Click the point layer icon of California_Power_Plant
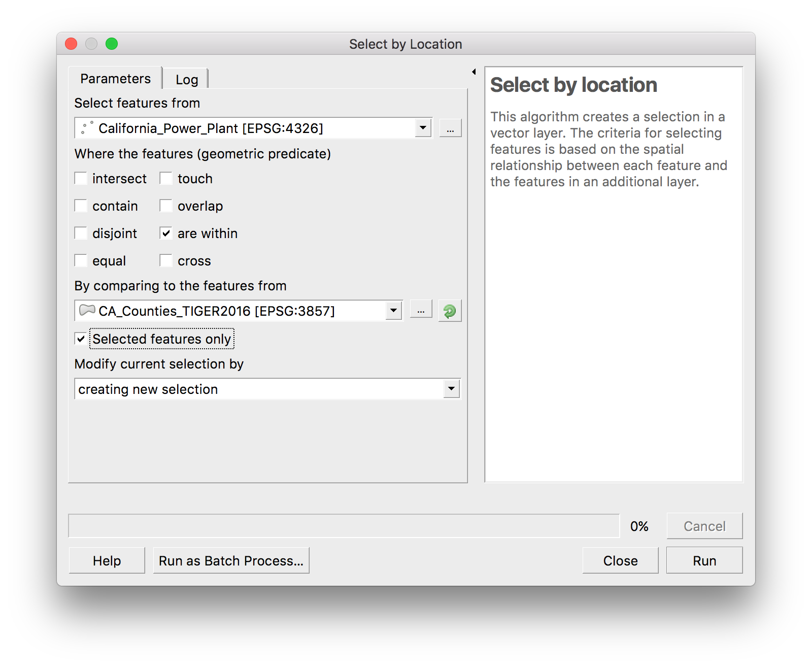The image size is (812, 667). [x=87, y=128]
